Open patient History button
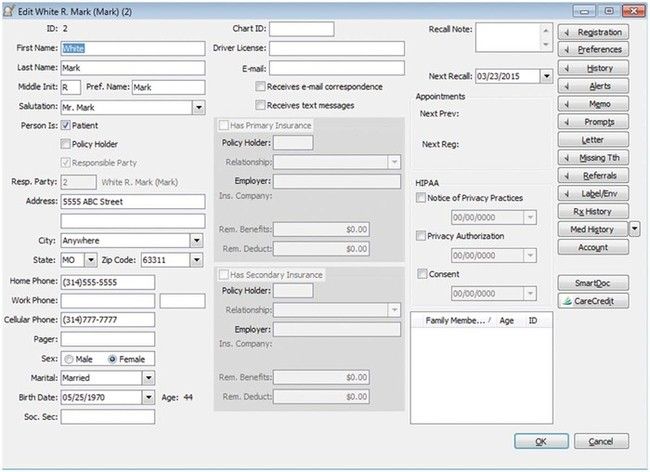Viewport: 650px width, 472px height. pyautogui.click(x=592, y=68)
